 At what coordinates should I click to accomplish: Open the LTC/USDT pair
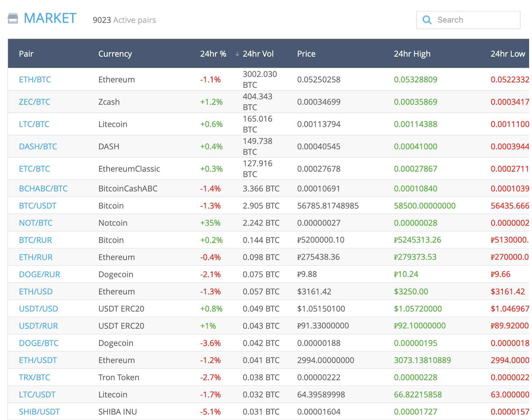[x=37, y=394]
